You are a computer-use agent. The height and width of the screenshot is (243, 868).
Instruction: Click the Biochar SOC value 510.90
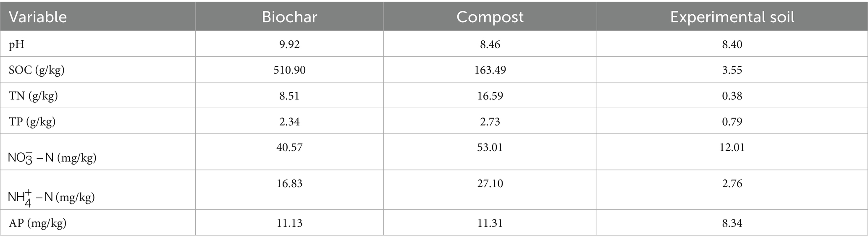tap(289, 70)
